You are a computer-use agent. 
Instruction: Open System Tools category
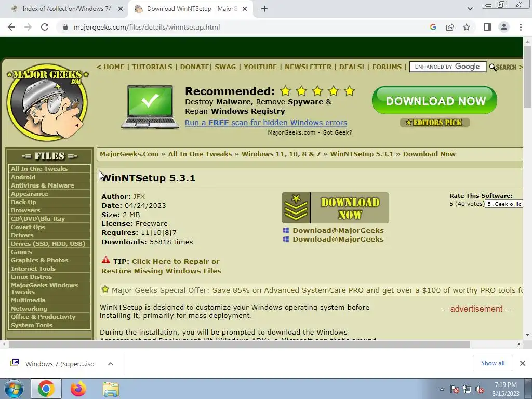(32, 325)
